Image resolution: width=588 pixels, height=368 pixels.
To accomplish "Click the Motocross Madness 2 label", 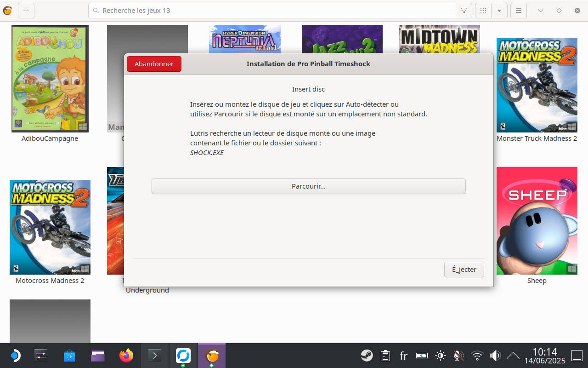I will point(50,281).
